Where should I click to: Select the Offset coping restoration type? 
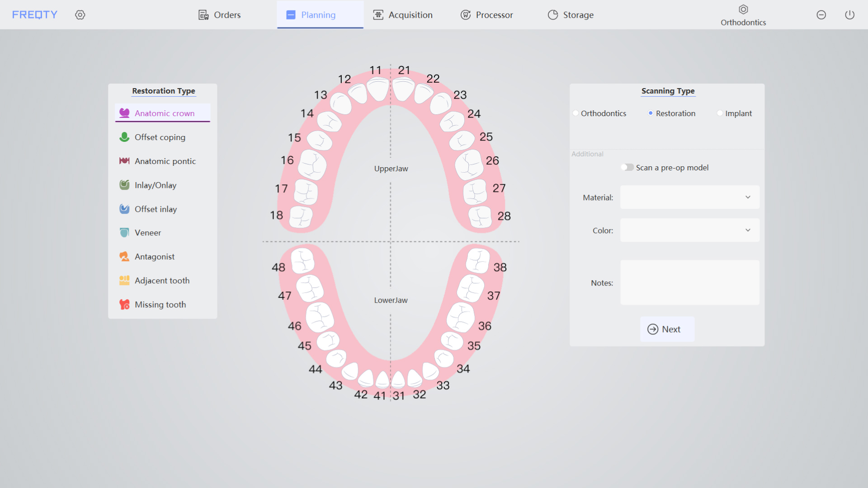[x=160, y=136]
